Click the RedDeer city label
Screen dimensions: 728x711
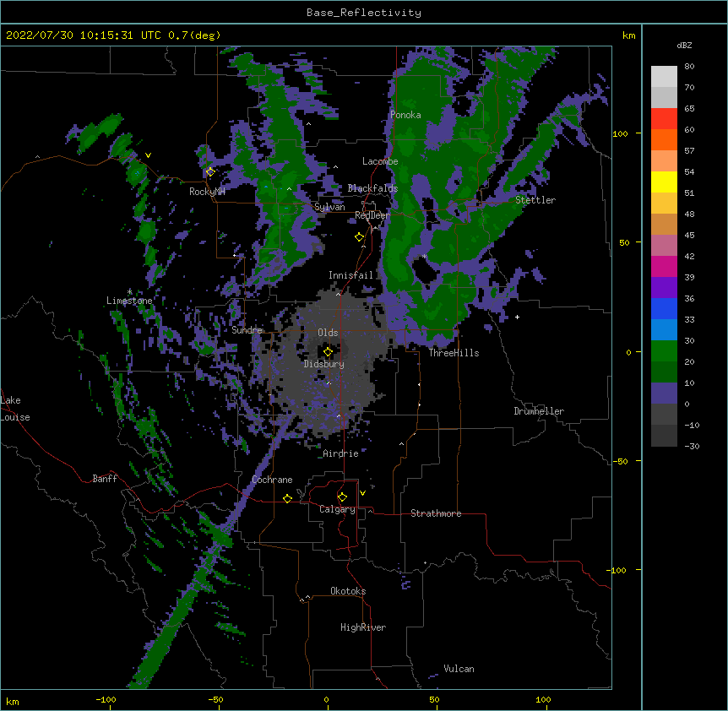(x=372, y=215)
